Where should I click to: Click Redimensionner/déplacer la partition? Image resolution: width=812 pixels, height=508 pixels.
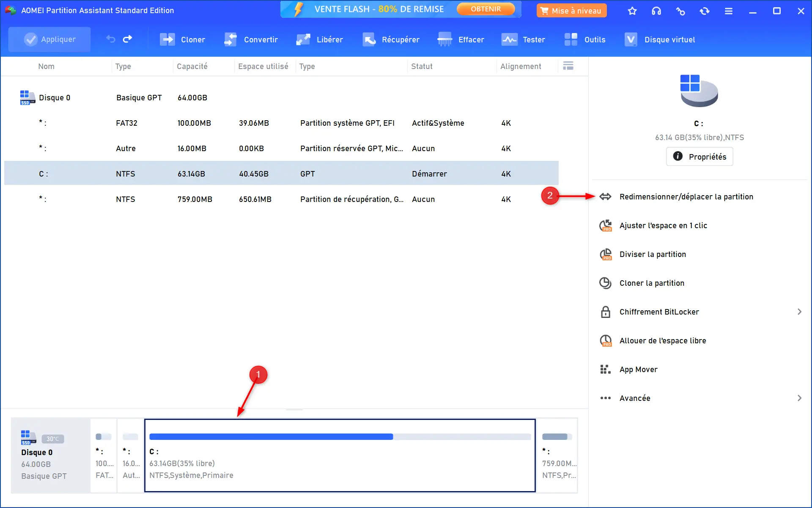(x=686, y=197)
